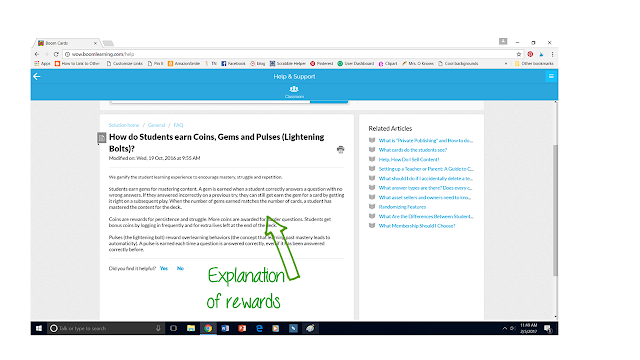
Task: Click the Solution home breadcrumb link
Action: 124,125
